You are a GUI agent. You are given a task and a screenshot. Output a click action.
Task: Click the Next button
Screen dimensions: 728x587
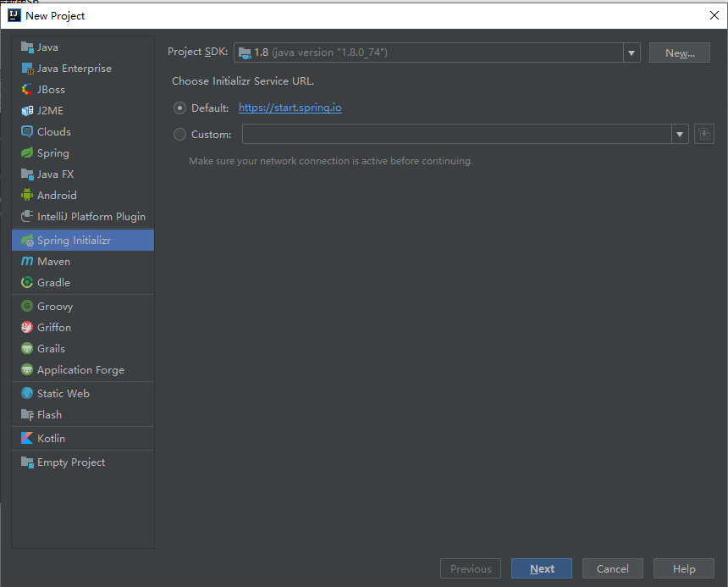tap(542, 568)
